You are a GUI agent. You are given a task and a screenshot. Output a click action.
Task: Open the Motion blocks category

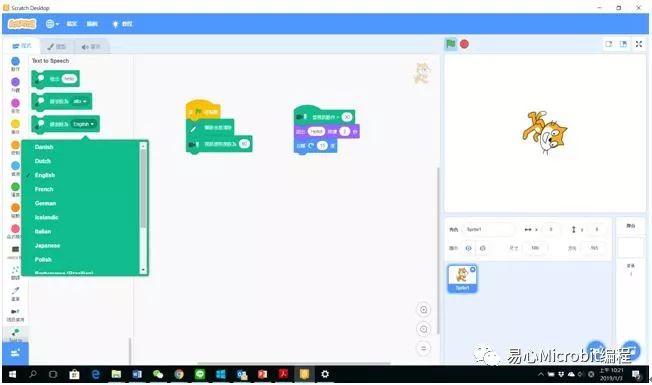[x=15, y=64]
